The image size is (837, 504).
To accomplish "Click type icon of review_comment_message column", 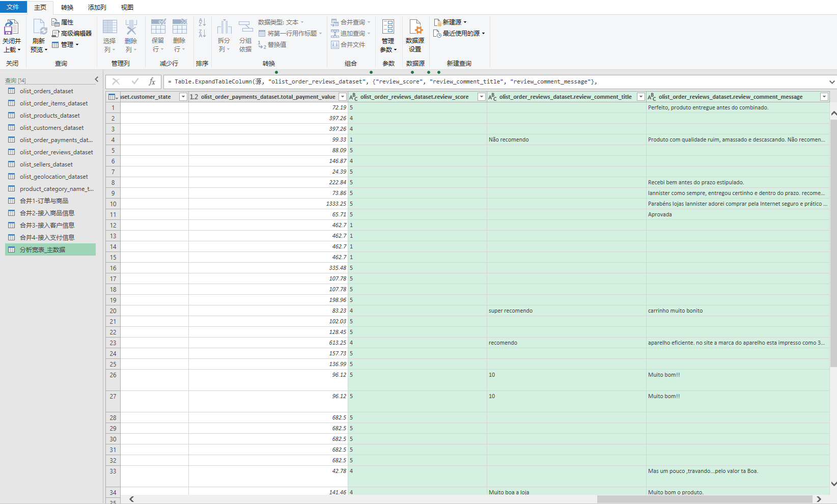I will coord(652,97).
